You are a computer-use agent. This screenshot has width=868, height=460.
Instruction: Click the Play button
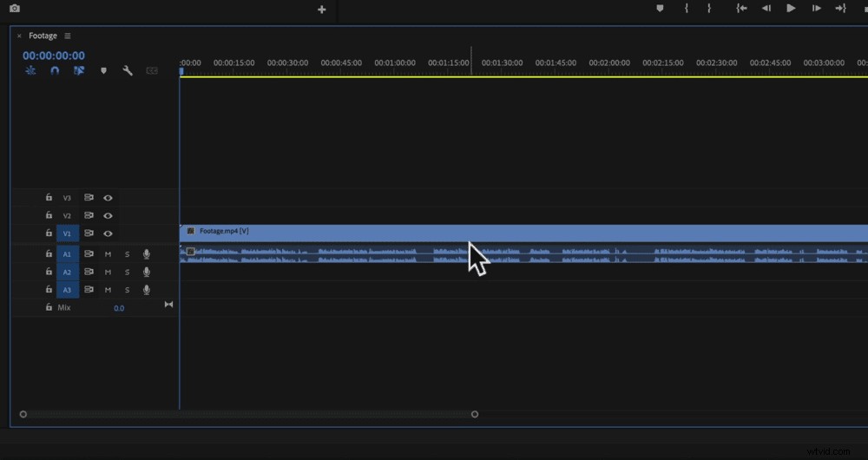pyautogui.click(x=791, y=9)
